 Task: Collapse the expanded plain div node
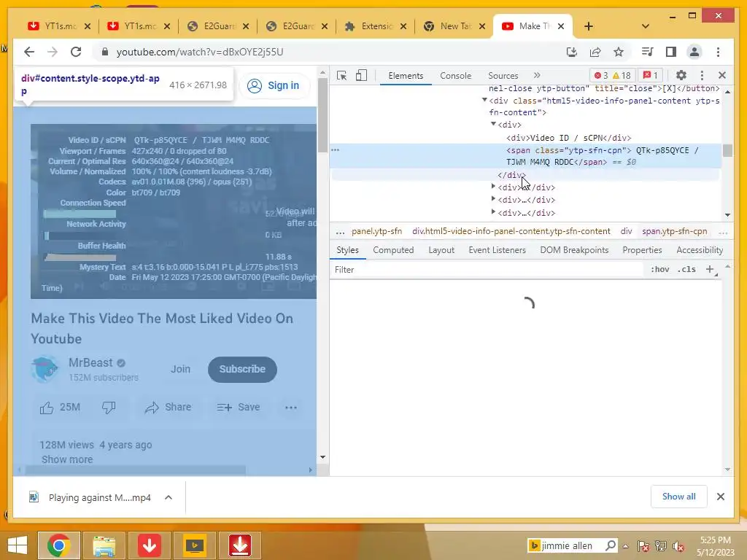[494, 124]
